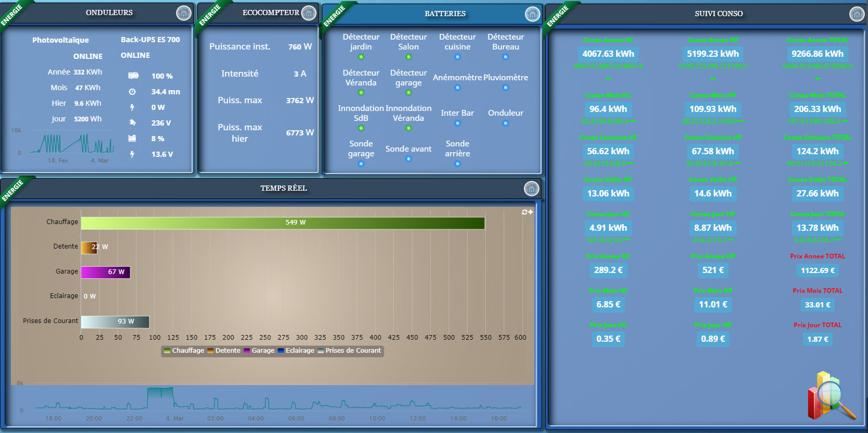The image size is (868, 433).
Task: Click the load chart icon beside 8 %
Action: tap(132, 138)
